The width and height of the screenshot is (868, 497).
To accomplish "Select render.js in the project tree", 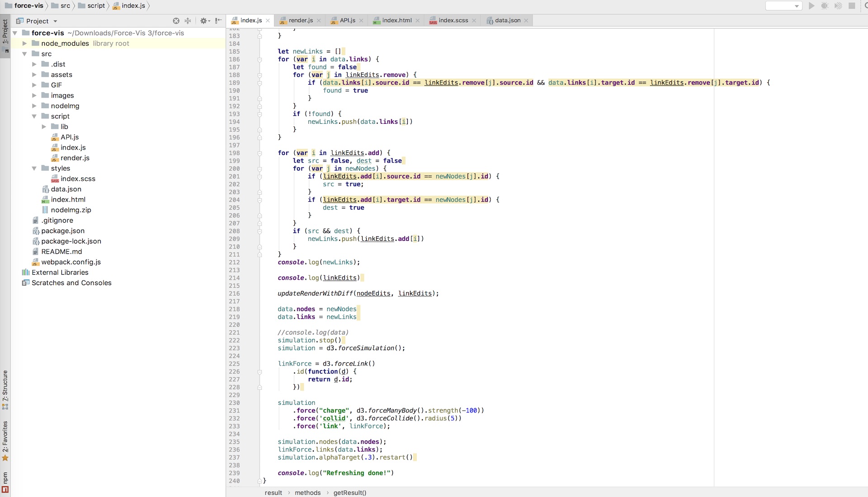I will (75, 158).
